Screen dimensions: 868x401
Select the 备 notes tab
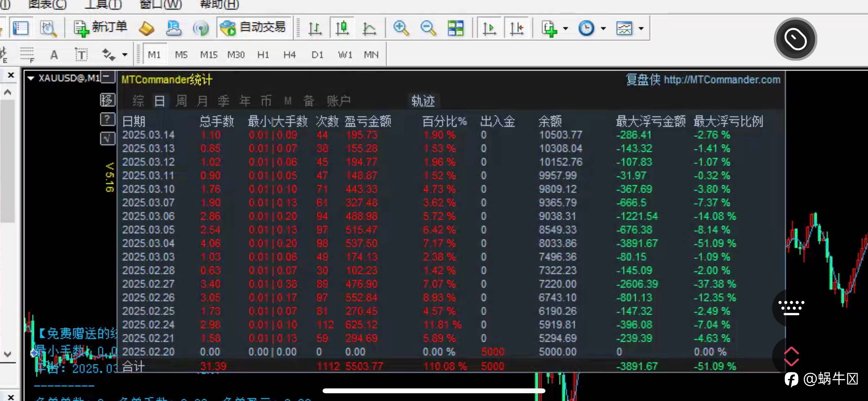point(309,101)
